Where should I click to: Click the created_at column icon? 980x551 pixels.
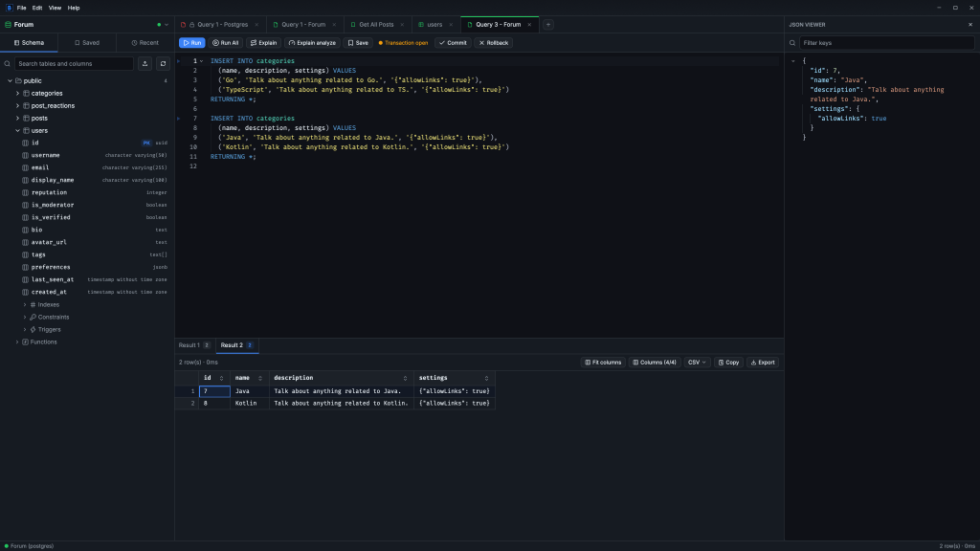[25, 293]
